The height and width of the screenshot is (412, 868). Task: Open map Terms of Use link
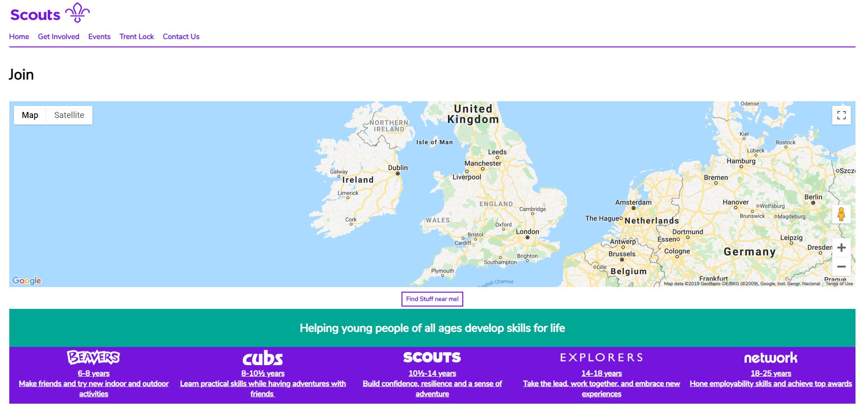point(839,284)
